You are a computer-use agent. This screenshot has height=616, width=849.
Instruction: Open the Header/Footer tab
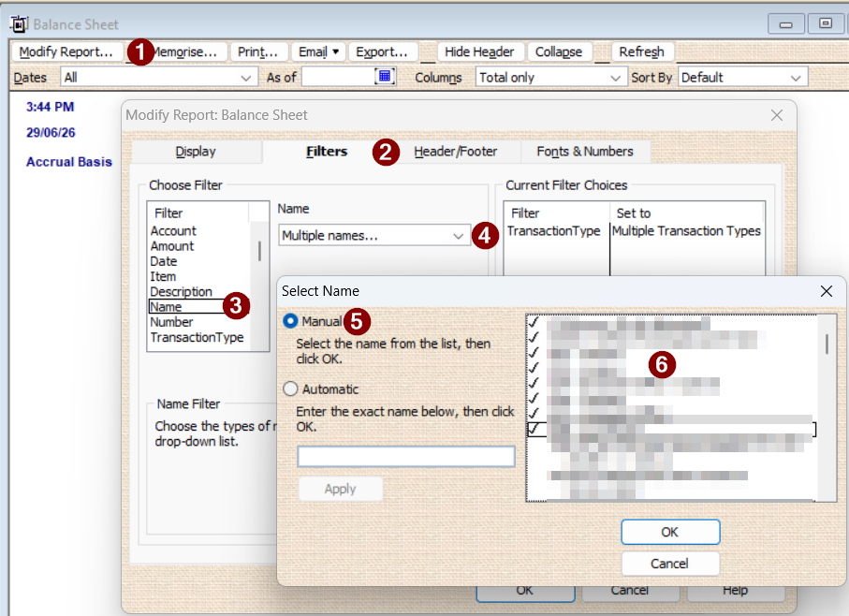[x=455, y=152]
